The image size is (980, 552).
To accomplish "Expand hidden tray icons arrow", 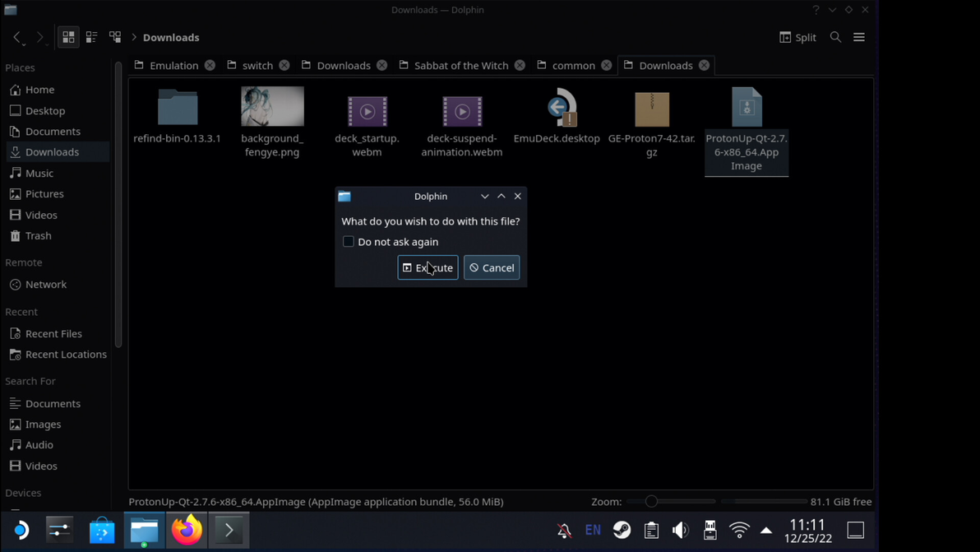I will pyautogui.click(x=766, y=531).
